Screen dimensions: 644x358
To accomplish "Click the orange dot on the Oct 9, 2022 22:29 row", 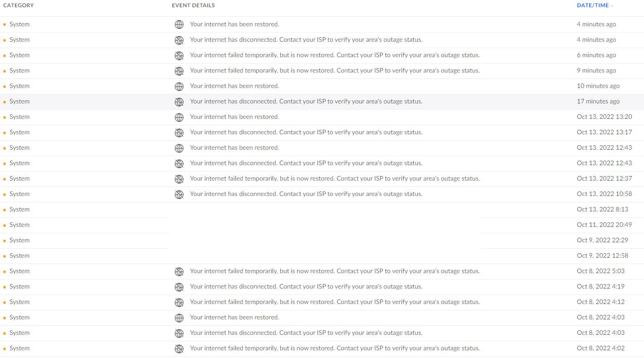I will pos(5,240).
